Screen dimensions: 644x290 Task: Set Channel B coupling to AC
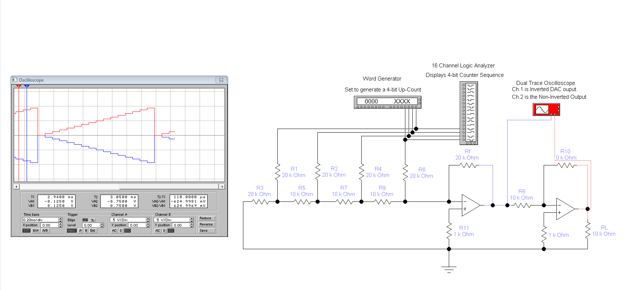click(158, 231)
